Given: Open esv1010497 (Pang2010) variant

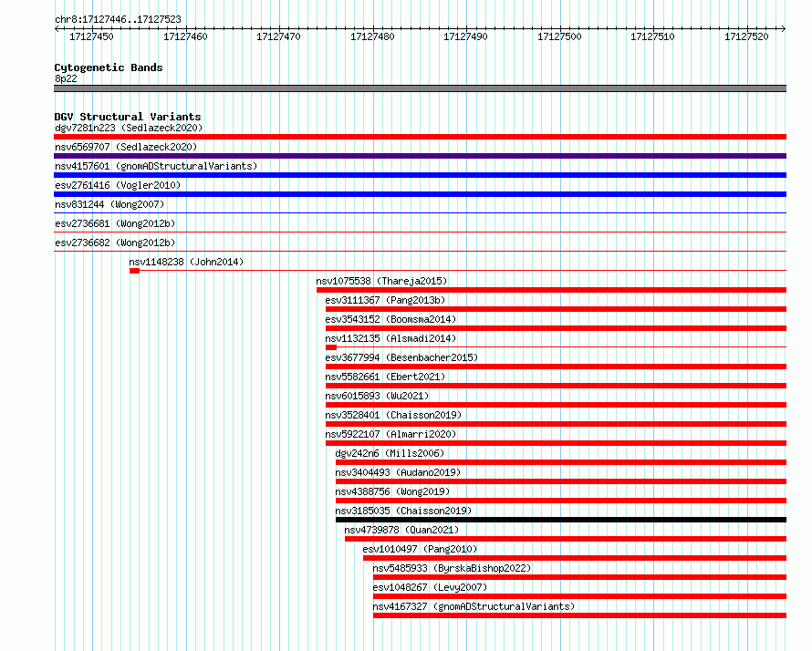Looking at the screenshot, I should point(420,549).
